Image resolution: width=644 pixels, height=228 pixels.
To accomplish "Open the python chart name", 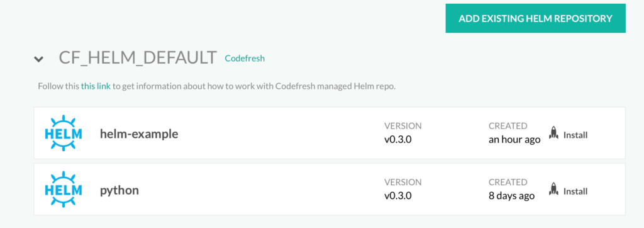I will [x=119, y=191].
